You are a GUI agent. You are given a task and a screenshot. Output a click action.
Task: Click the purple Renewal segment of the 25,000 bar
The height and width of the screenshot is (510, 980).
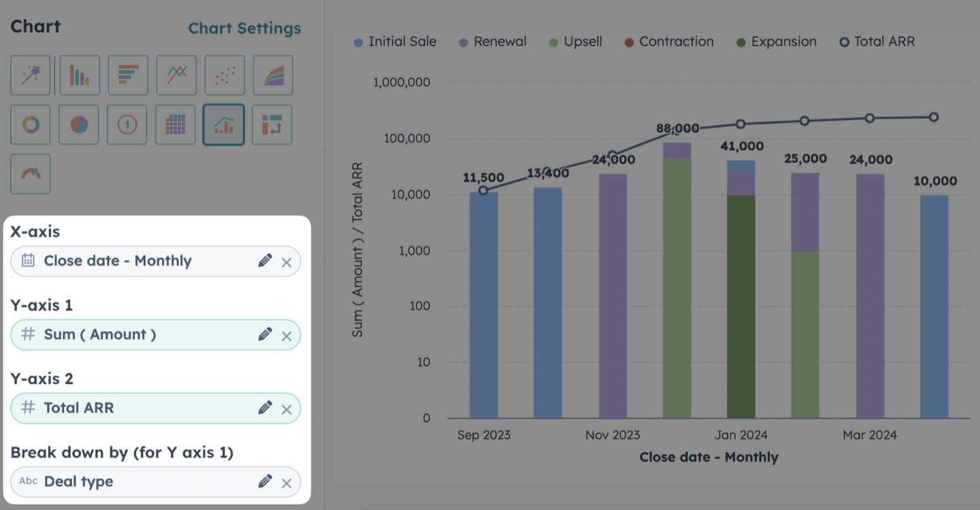(x=805, y=212)
